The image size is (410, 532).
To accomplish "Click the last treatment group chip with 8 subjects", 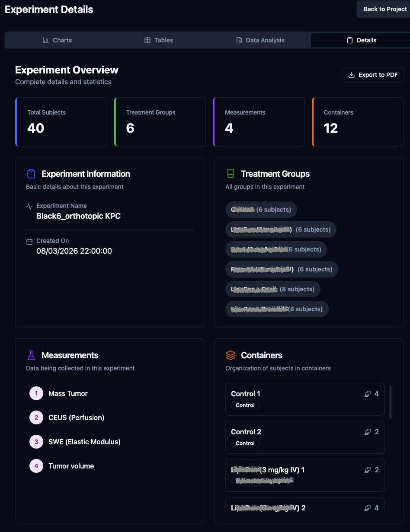I will [x=277, y=309].
